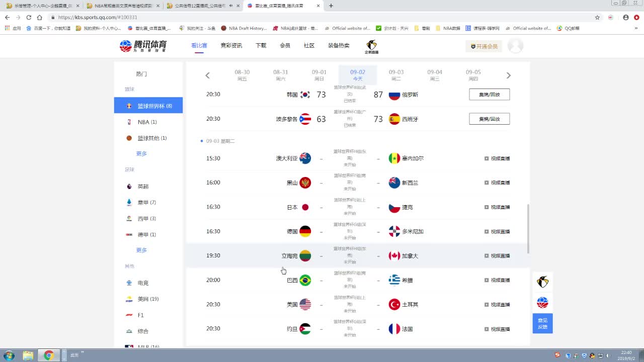
Task: Click the floating penguin icon on right
Action: pyautogui.click(x=542, y=282)
